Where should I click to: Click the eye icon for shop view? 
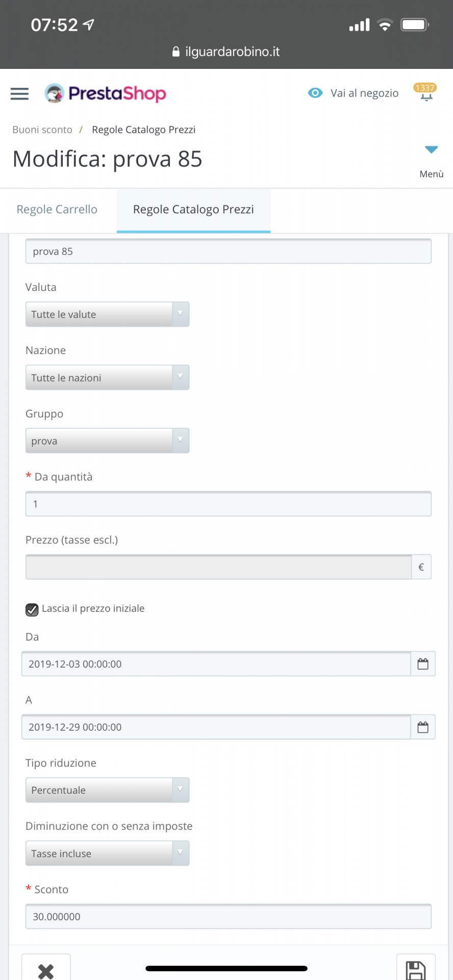(x=315, y=93)
